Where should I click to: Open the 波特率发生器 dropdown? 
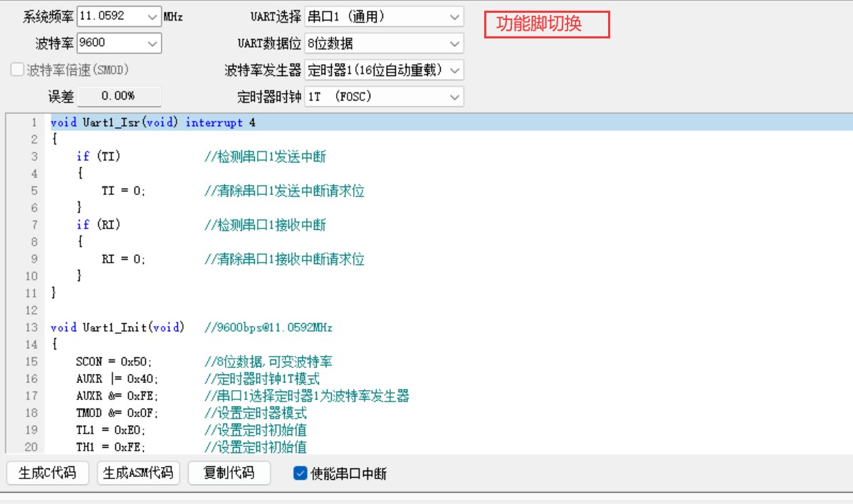pos(454,70)
